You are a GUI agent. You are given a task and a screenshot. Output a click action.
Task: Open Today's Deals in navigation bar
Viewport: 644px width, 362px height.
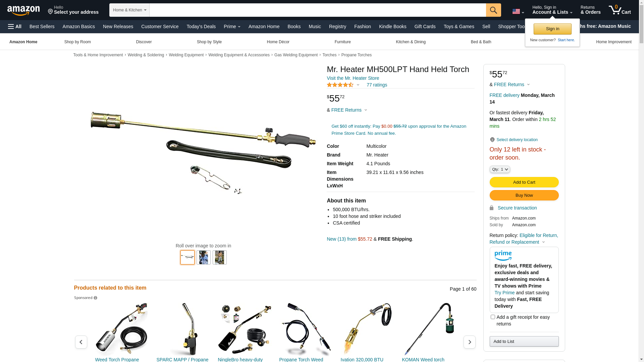pos(201,26)
